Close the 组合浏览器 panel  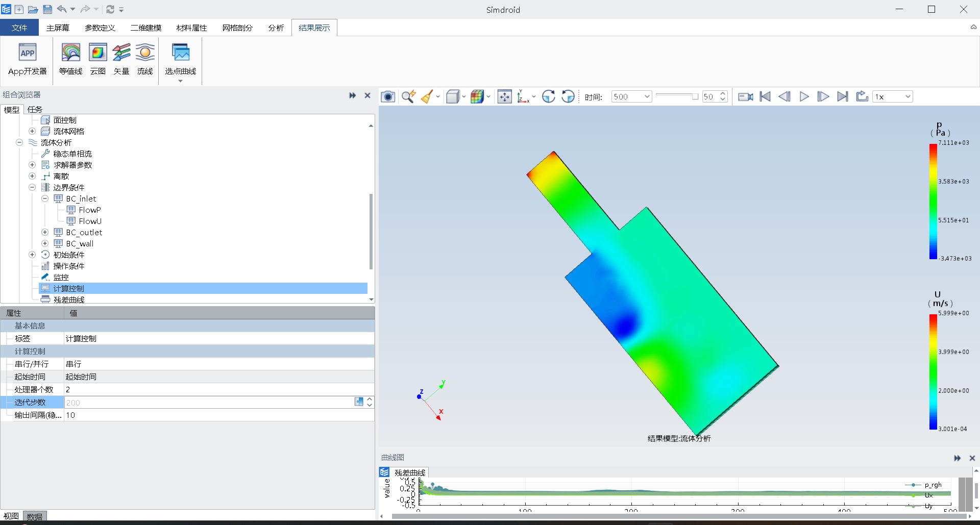pos(367,95)
